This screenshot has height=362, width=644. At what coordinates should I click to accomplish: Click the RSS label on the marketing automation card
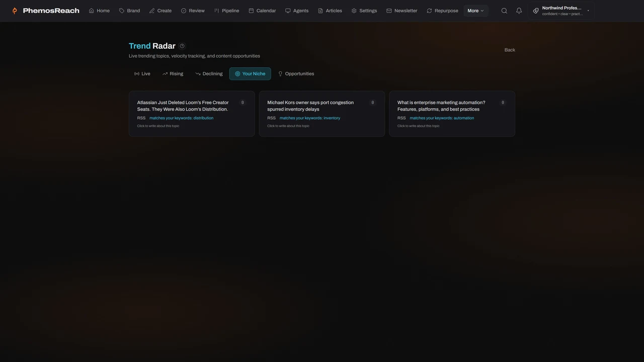click(401, 118)
